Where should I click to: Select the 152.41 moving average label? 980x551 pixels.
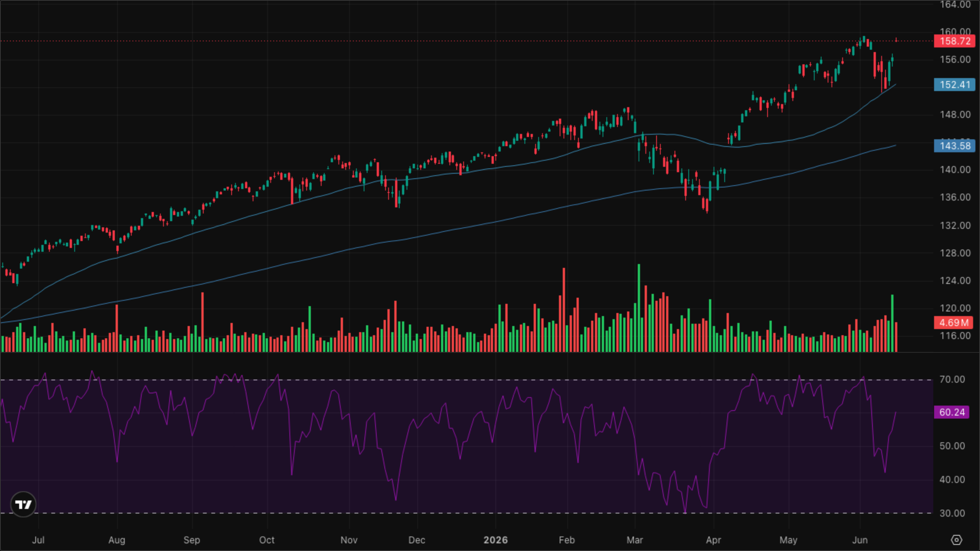point(955,85)
